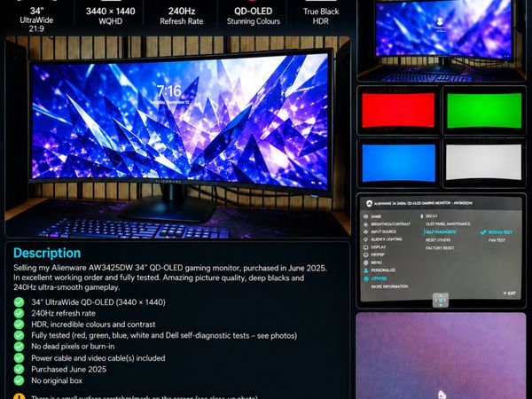Click the 3440 × 1440 WQHD spec badge
Image resolution: width=532 pixels, height=399 pixels.
110,16
